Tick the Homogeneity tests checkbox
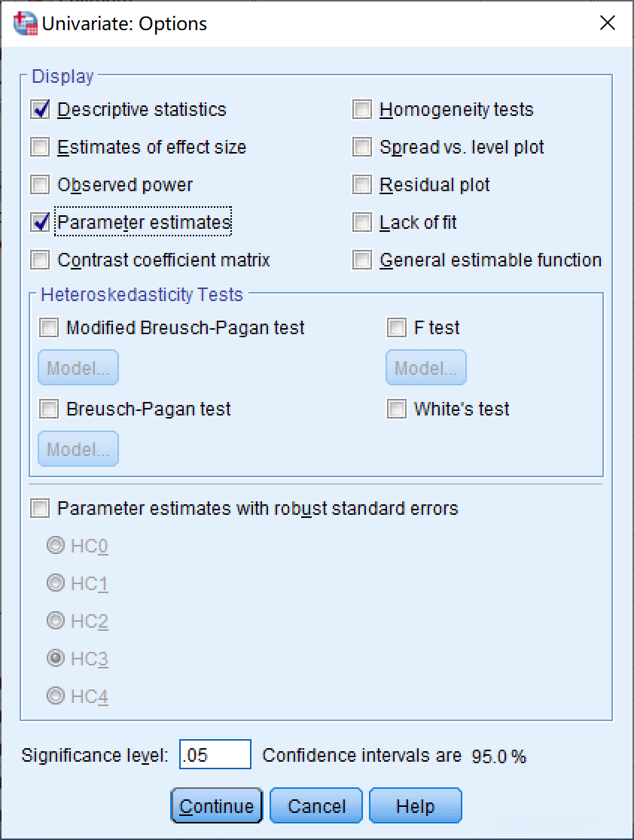Viewport: 634px width, 840px height. pyautogui.click(x=362, y=110)
